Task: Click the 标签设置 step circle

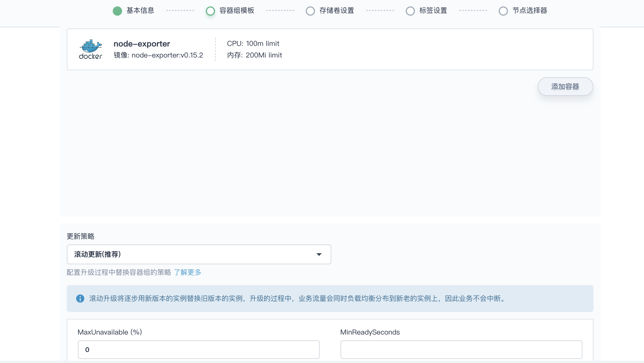Action: 410,11
